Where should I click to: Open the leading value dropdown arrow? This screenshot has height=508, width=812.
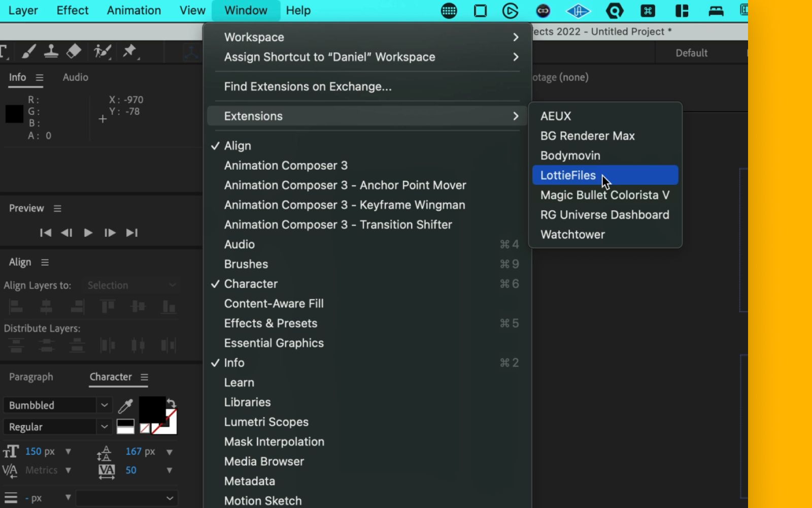tap(170, 452)
